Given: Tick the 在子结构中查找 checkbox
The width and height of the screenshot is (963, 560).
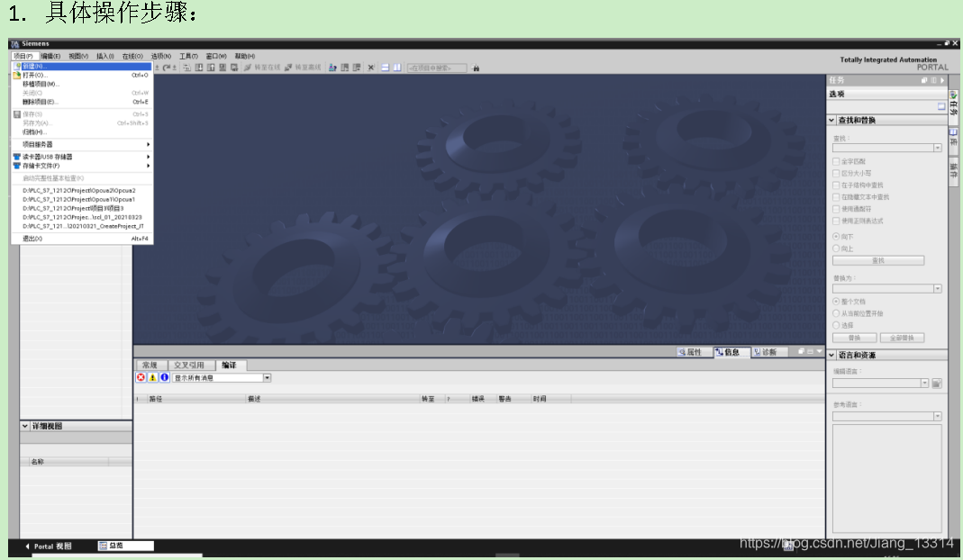Looking at the screenshot, I should [836, 185].
